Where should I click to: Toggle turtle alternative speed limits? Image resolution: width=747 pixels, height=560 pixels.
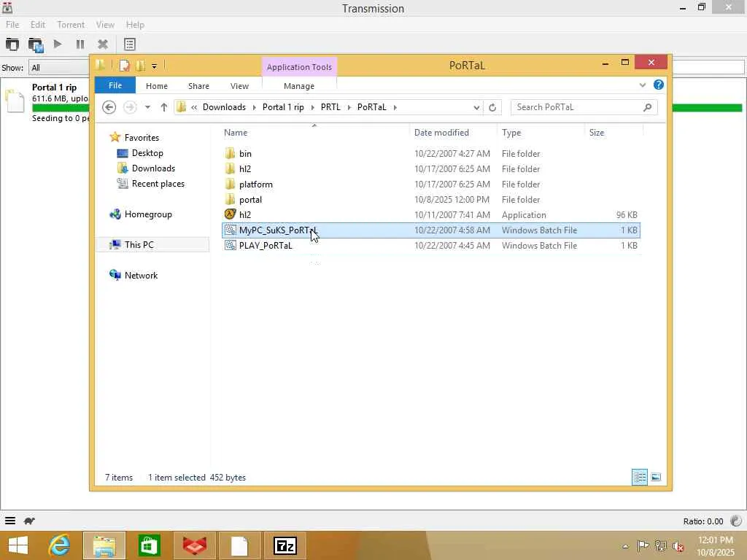29,521
